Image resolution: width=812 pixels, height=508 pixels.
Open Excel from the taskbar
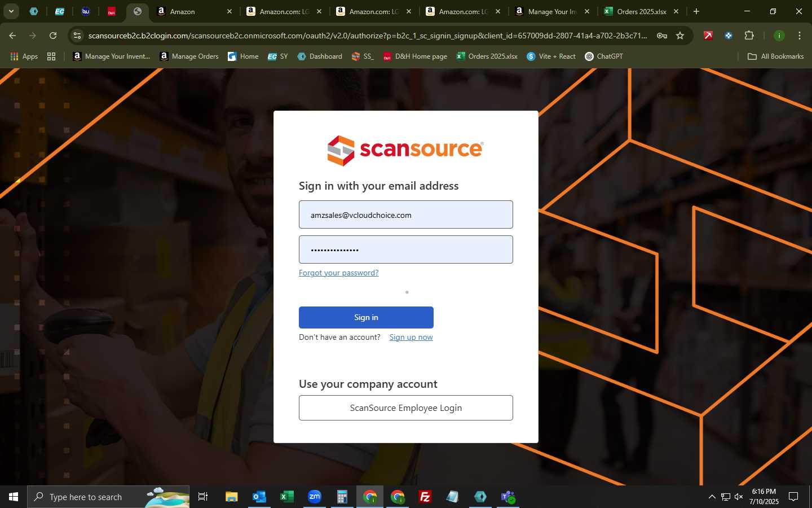(286, 497)
